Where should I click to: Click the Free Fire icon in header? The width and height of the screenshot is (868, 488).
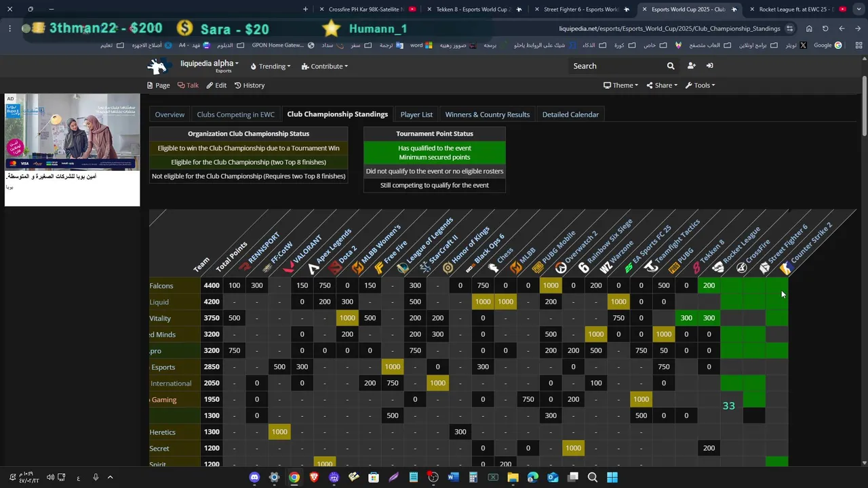pyautogui.click(x=380, y=268)
